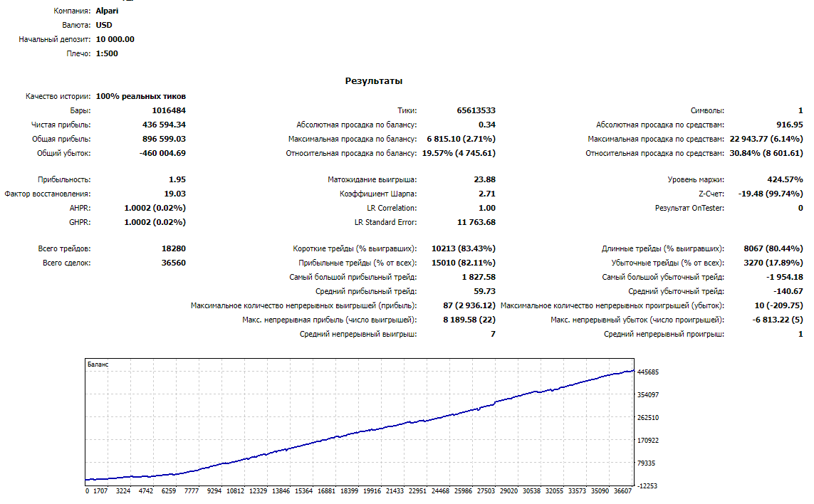Click bars count 1016484
Image resolution: width=814 pixels, height=504 pixels.
tap(169, 110)
